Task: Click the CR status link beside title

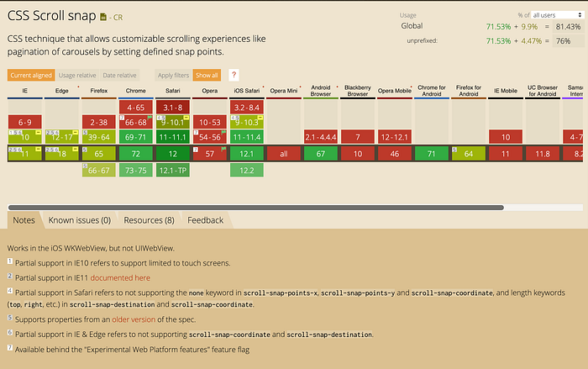Action: (x=118, y=18)
